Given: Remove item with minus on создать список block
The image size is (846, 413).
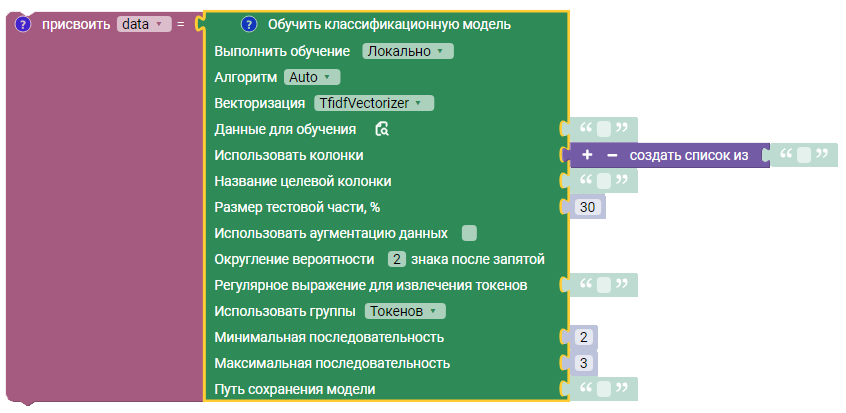Looking at the screenshot, I should (612, 155).
